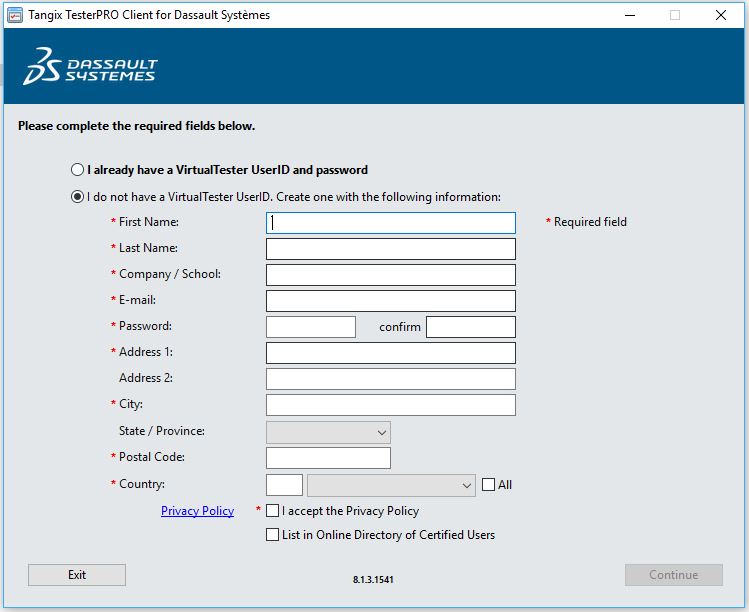This screenshot has height=612, width=749.
Task: Select the Password input box
Action: tap(311, 327)
